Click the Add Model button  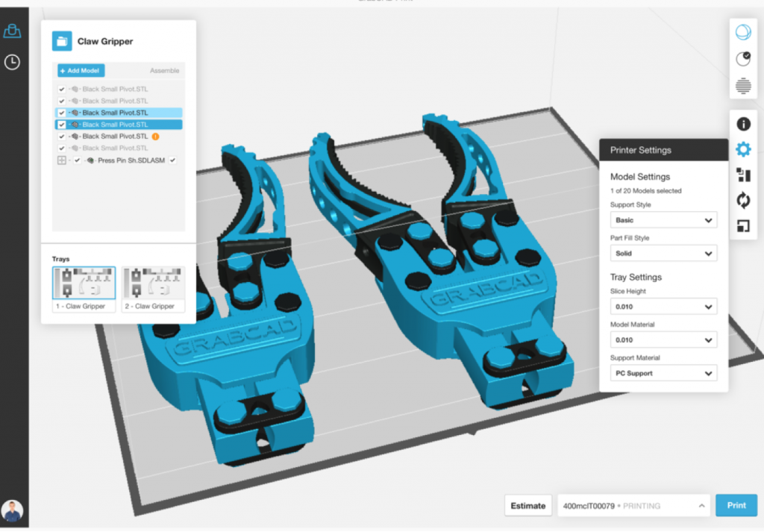(80, 70)
